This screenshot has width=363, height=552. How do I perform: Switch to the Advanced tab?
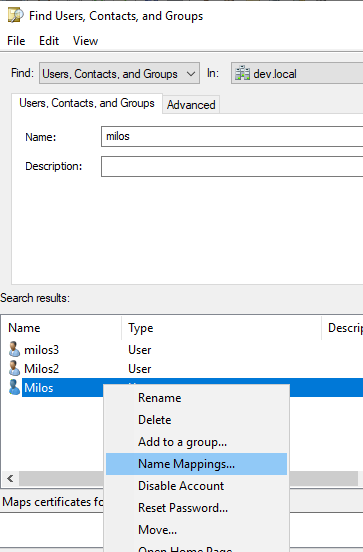coord(191,105)
